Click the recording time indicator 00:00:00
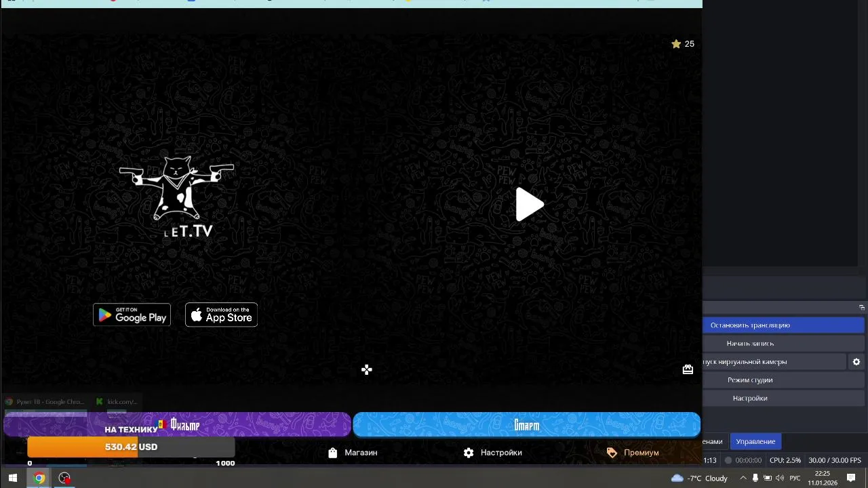This screenshot has height=488, width=868. point(743,460)
